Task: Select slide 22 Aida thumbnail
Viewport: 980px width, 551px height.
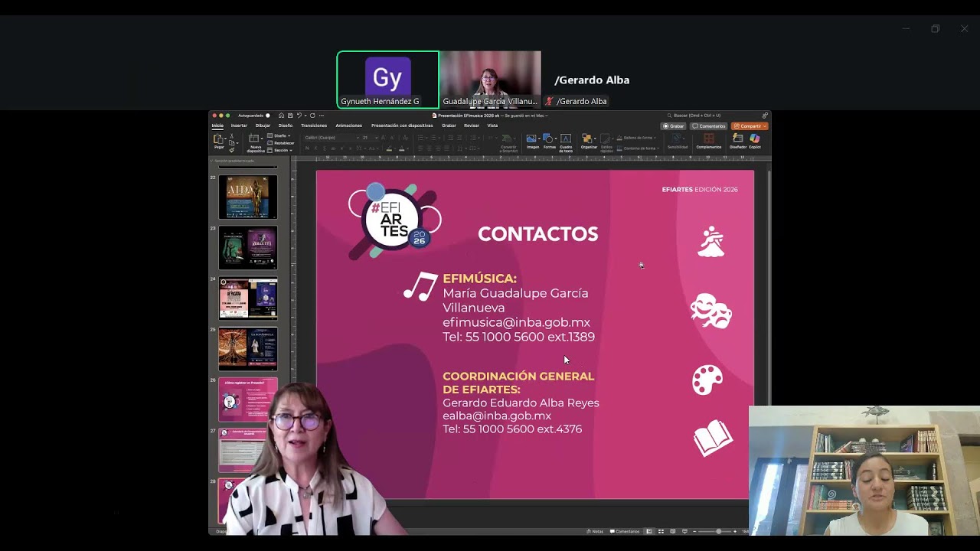Action: pyautogui.click(x=248, y=197)
